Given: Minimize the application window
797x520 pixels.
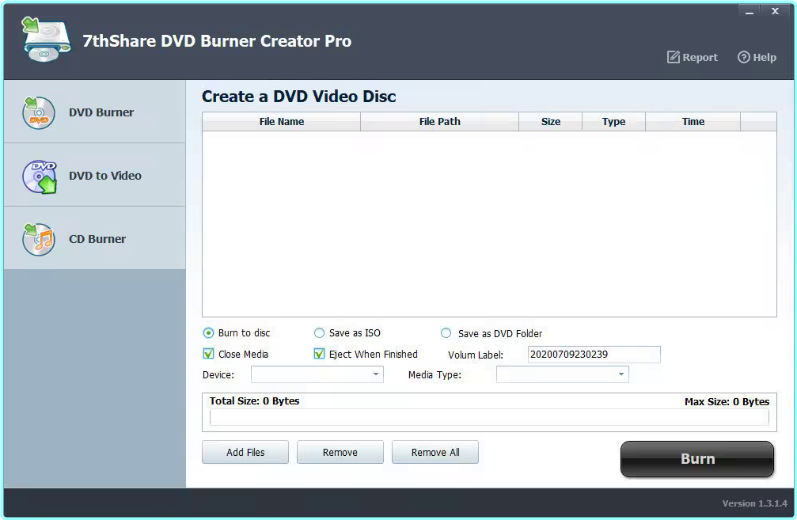Looking at the screenshot, I should [x=749, y=12].
